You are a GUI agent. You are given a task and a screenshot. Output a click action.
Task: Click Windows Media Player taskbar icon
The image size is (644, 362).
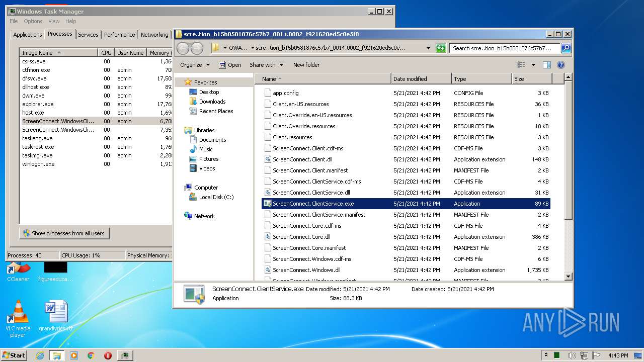pyautogui.click(x=74, y=355)
